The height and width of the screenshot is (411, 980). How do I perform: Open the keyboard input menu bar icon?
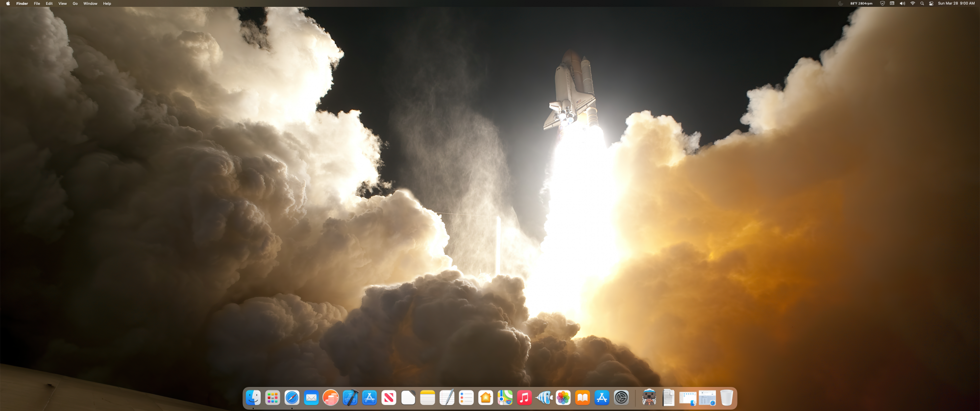point(892,3)
